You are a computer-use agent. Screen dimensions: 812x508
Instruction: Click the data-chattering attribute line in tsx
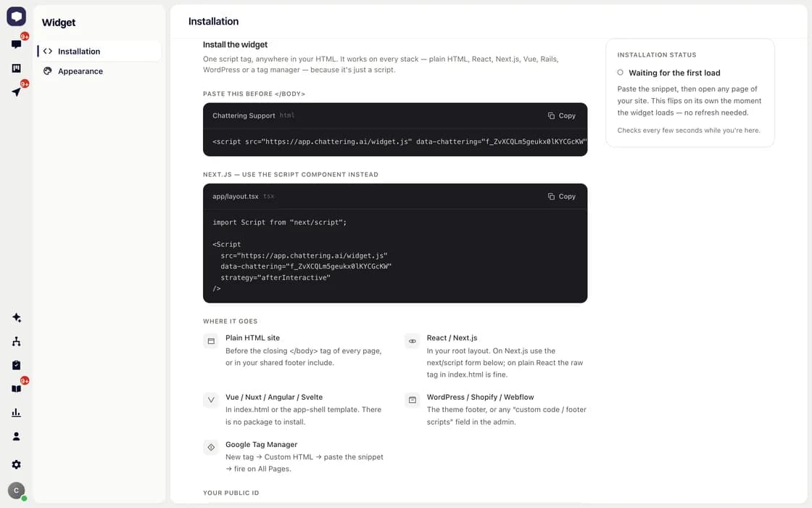[306, 266]
